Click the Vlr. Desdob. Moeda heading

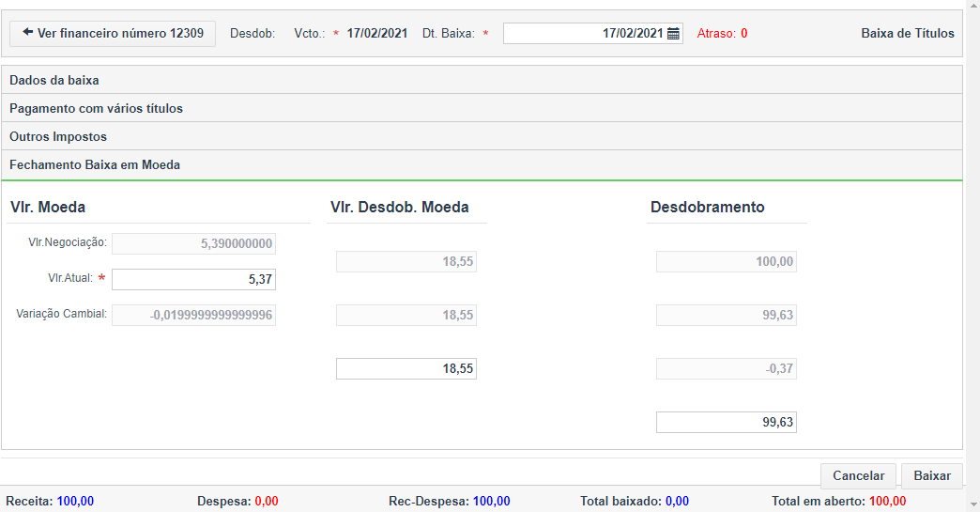pyautogui.click(x=399, y=207)
